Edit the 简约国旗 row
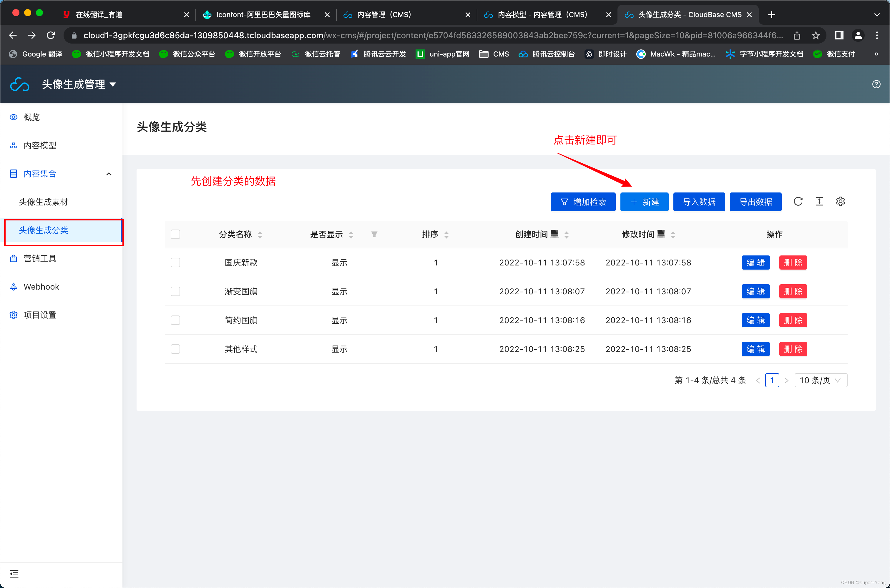Screen dimensions: 890x588 tap(755, 320)
